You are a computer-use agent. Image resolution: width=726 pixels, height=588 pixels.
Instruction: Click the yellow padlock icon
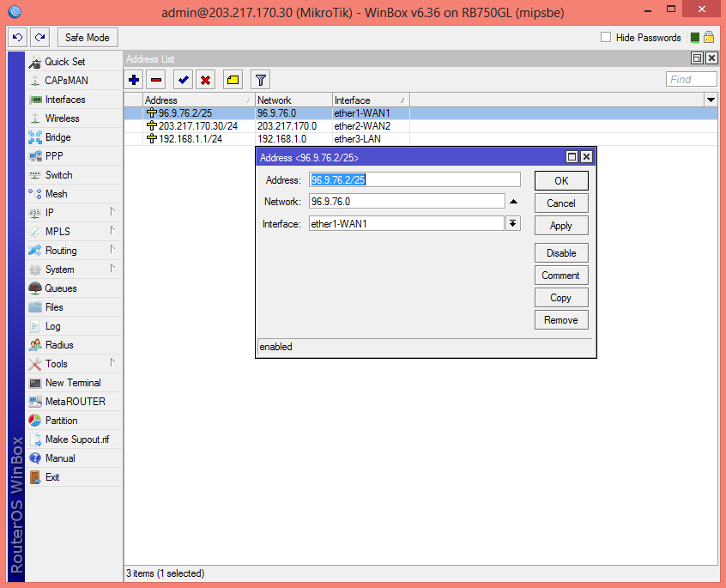[708, 37]
